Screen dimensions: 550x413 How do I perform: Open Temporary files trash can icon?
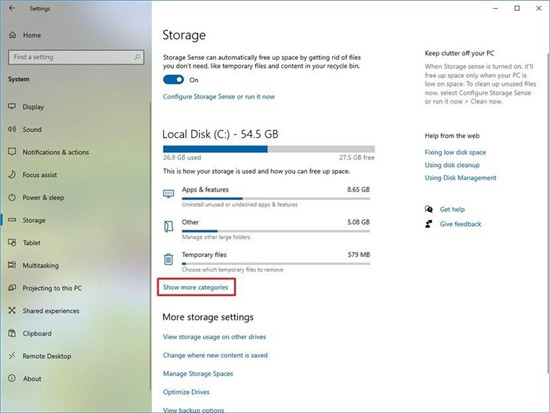coord(168,259)
